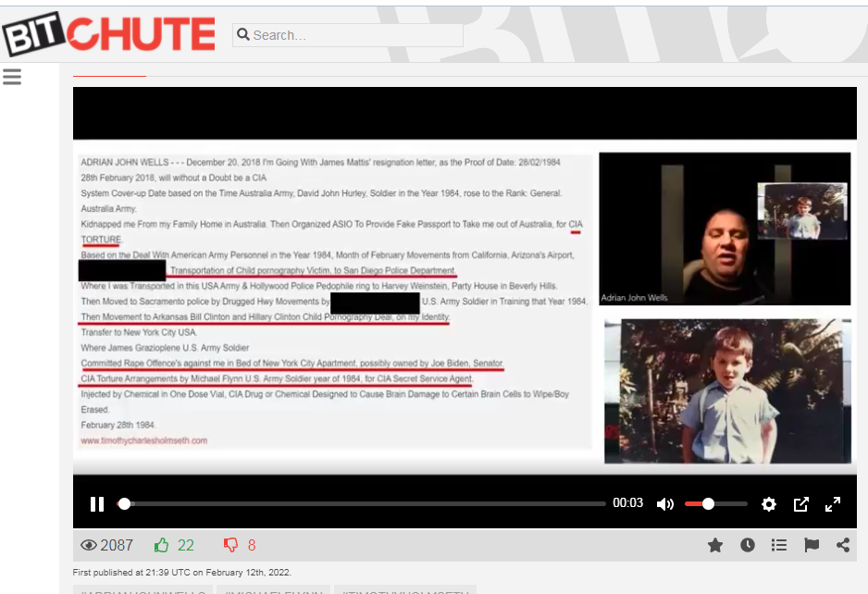Viewport: 868px width, 594px height.
Task: Flag the video with the flag icon
Action: pos(812,545)
